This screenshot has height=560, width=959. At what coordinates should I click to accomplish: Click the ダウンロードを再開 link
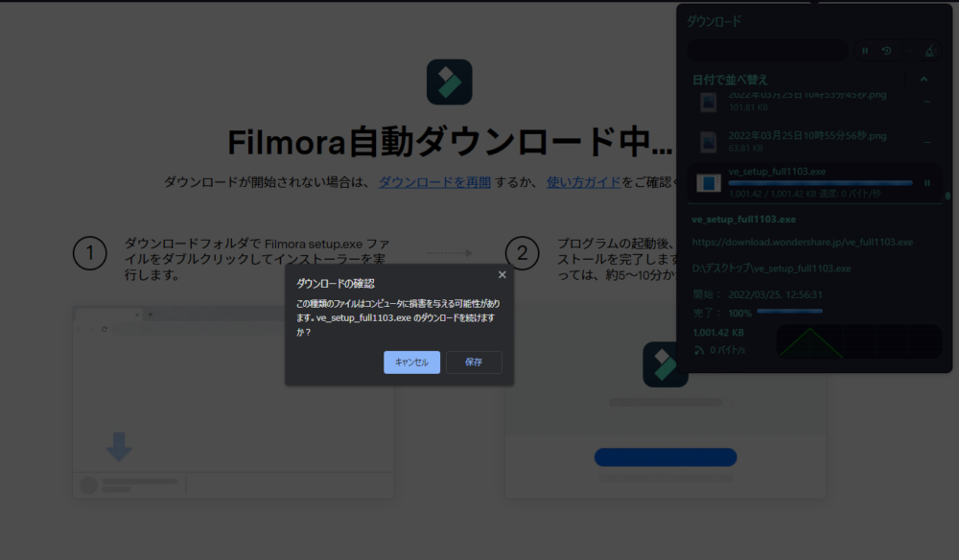click(x=433, y=181)
